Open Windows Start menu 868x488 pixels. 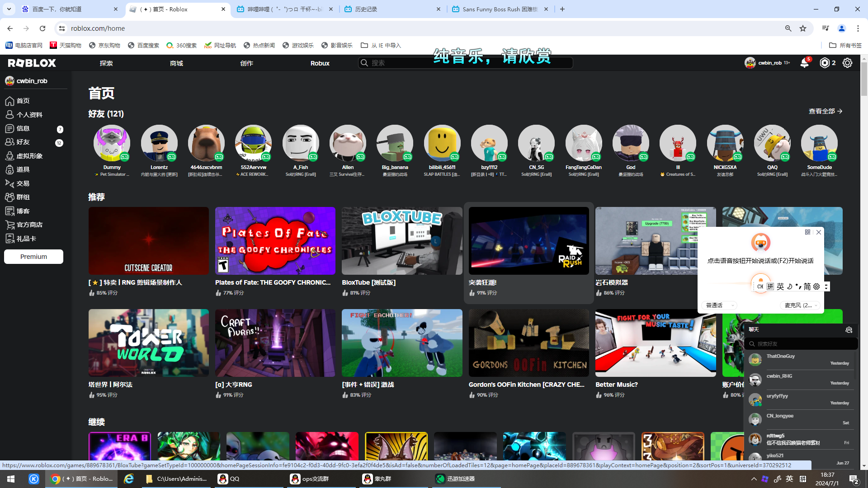[x=11, y=479]
